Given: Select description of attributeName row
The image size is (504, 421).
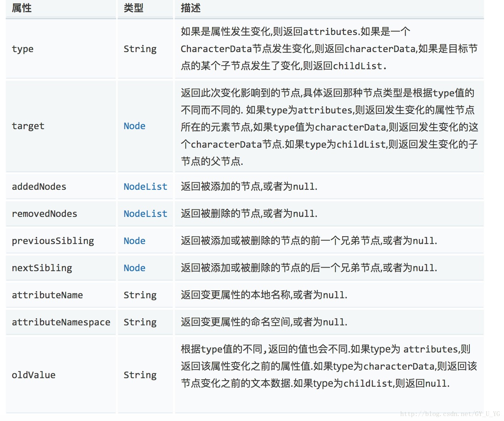Looking at the screenshot, I should pos(264,295).
